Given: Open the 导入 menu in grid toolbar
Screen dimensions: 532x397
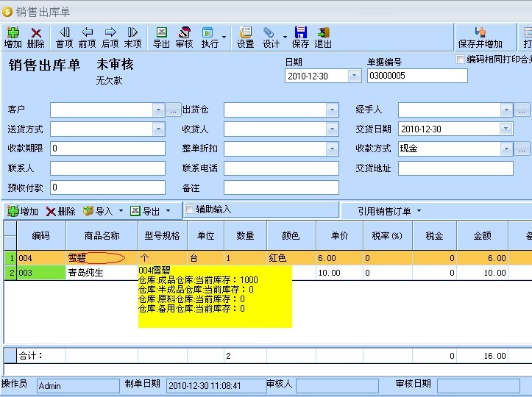Looking at the screenshot, I should [x=103, y=212].
